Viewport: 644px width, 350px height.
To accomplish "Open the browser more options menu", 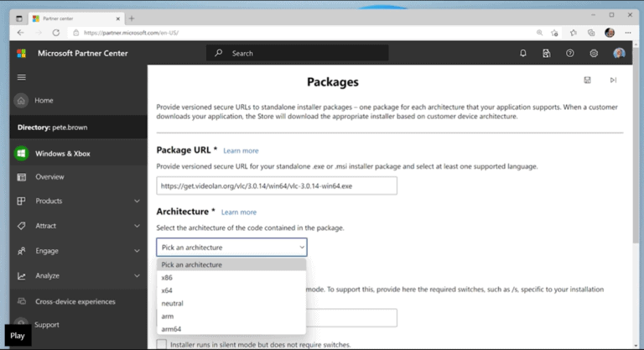I will coord(628,33).
